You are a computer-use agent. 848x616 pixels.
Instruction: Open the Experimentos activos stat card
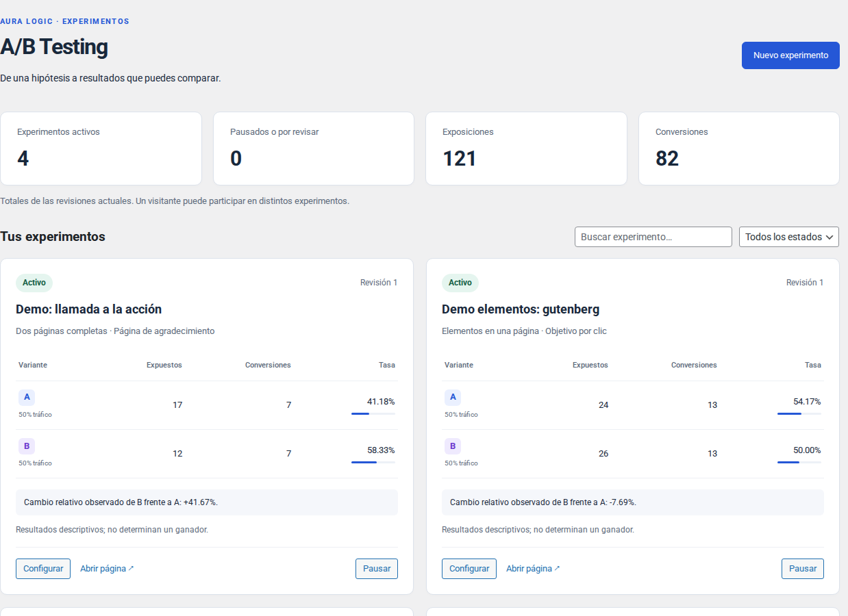tap(101, 149)
